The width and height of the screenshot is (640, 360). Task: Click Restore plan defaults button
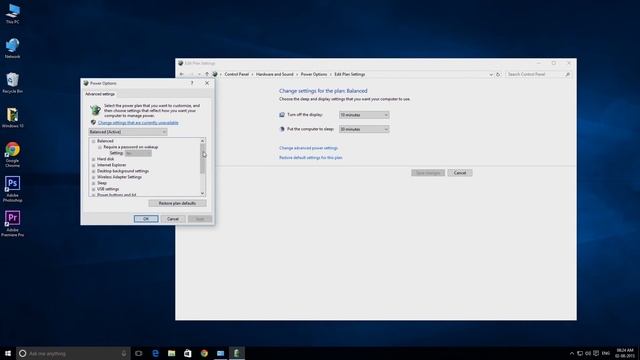177,203
